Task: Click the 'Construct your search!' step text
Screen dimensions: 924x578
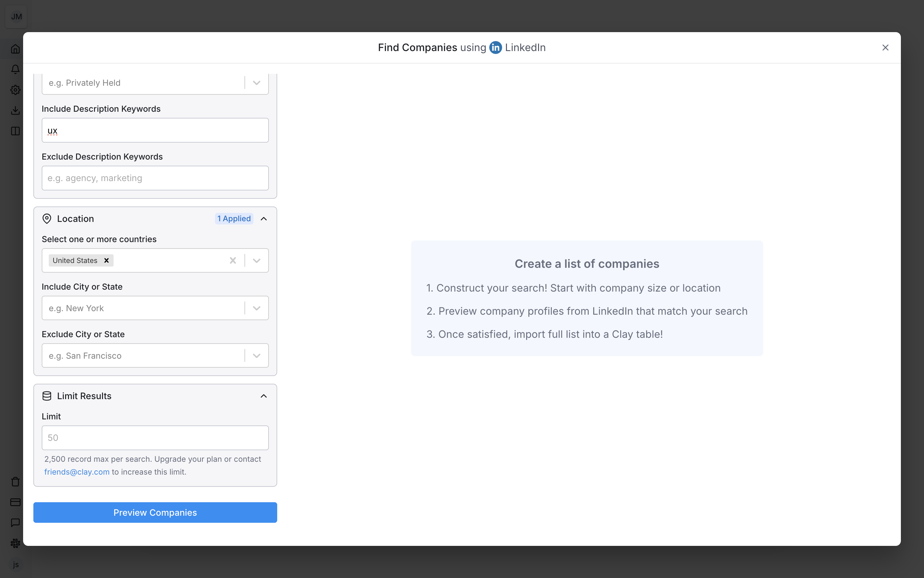Action: tap(574, 288)
